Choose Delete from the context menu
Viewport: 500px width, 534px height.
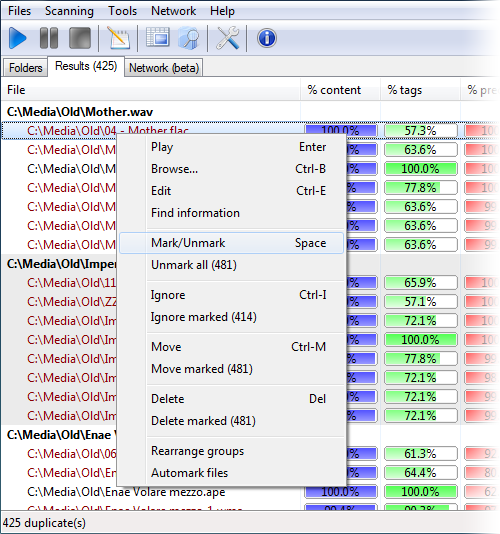tap(232, 399)
